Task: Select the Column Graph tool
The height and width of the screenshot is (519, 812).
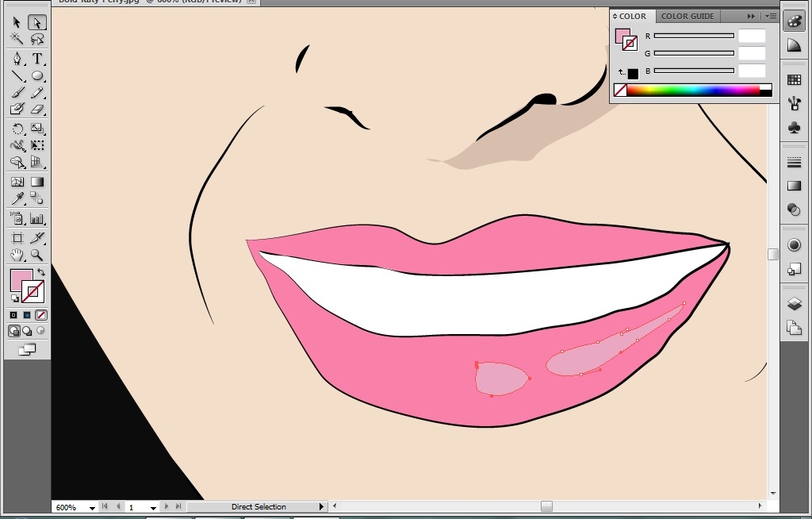Action: [36, 218]
